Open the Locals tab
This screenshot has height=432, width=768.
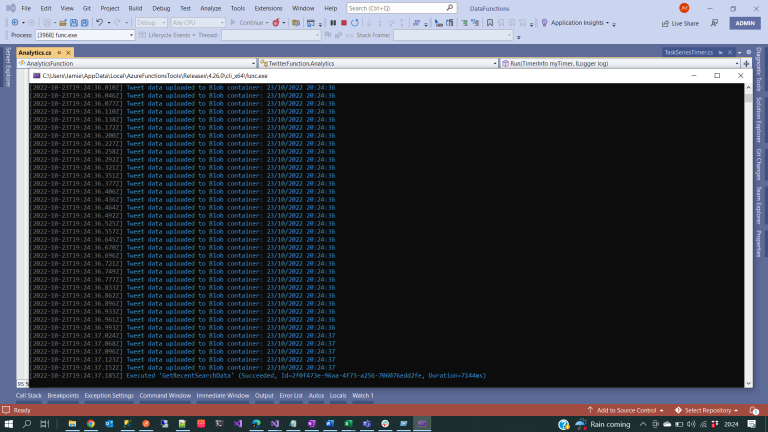338,395
